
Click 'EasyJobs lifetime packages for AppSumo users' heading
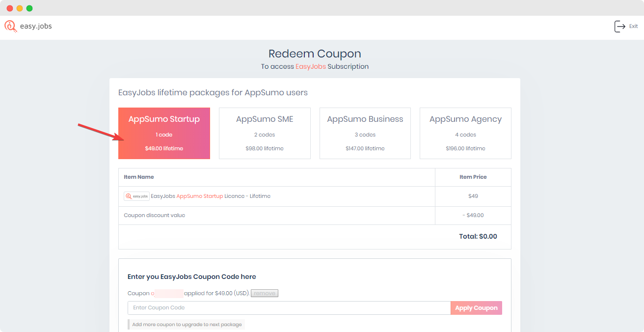213,92
